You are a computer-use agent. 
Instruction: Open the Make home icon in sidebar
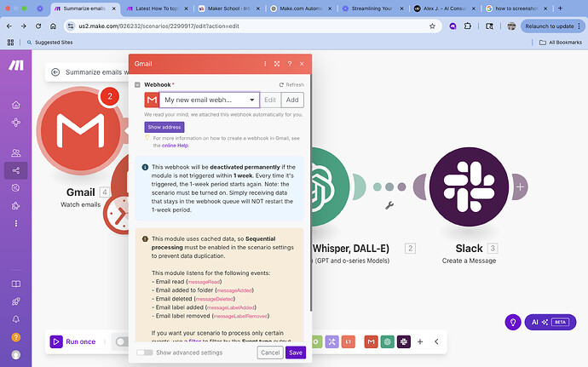pos(15,105)
